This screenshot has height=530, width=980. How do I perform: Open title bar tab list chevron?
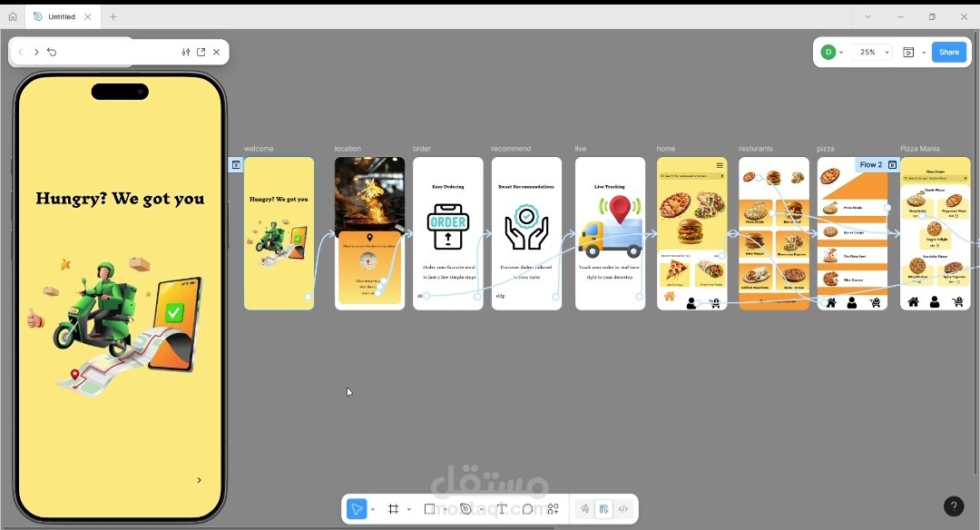point(868,17)
